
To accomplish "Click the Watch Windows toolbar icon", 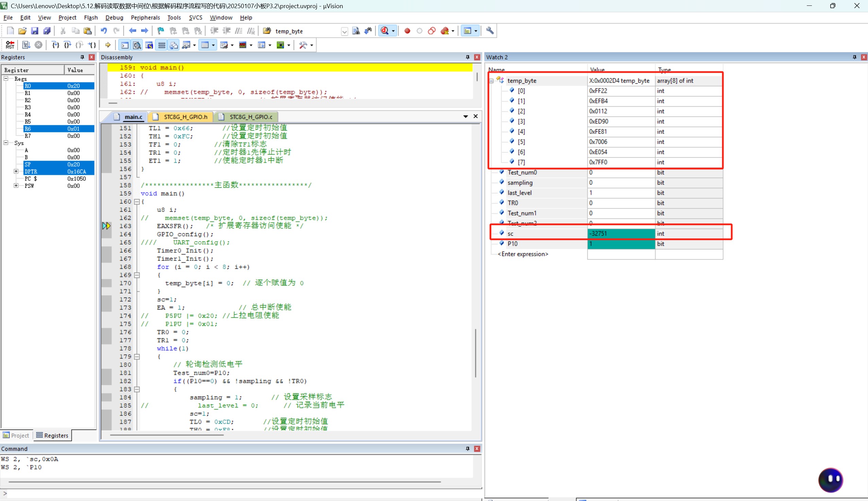I will click(x=187, y=45).
